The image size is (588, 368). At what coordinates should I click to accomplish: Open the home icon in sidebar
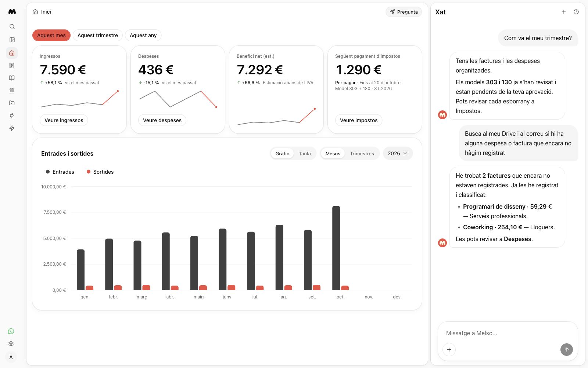[x=12, y=53]
